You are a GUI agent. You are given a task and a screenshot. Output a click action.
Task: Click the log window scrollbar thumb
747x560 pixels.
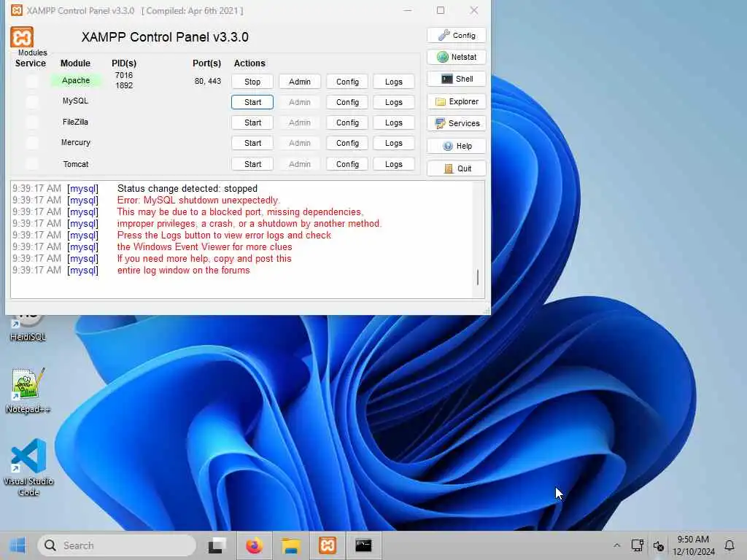coord(478,277)
